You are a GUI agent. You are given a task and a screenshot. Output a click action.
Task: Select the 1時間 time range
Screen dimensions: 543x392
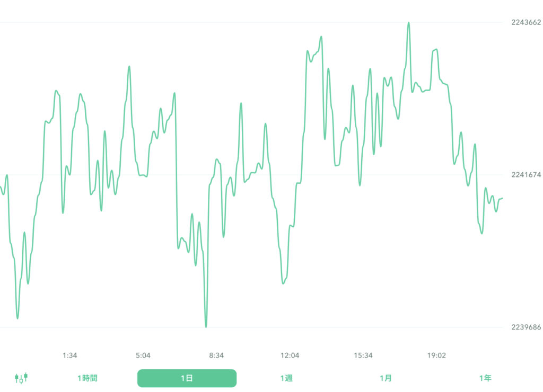87,378
